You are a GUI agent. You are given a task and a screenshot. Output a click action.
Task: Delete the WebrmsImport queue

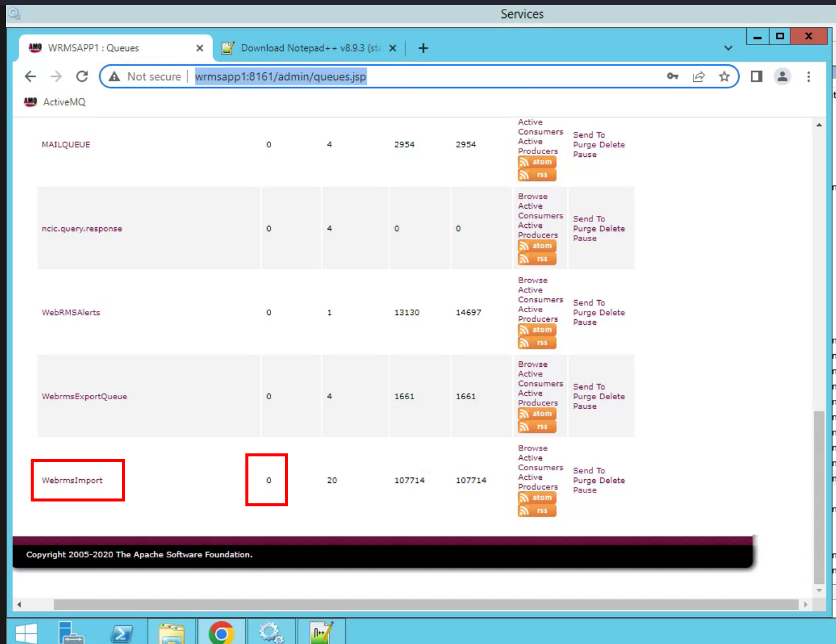[612, 480]
